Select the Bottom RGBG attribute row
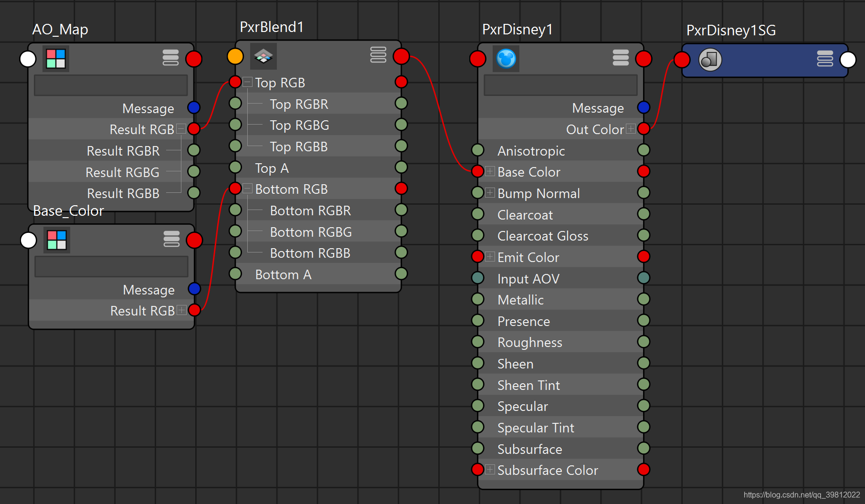The image size is (865, 504). (x=318, y=231)
